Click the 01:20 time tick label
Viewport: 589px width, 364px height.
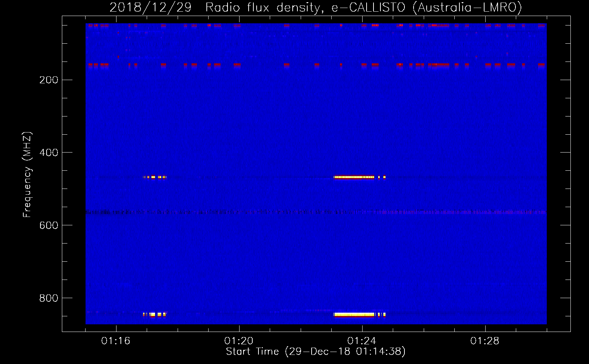pos(239,341)
